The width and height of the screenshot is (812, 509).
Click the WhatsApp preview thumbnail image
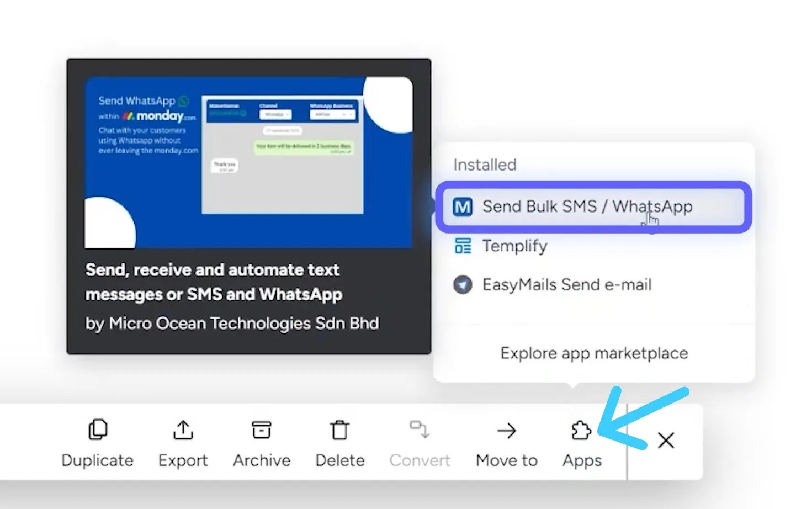(248, 162)
